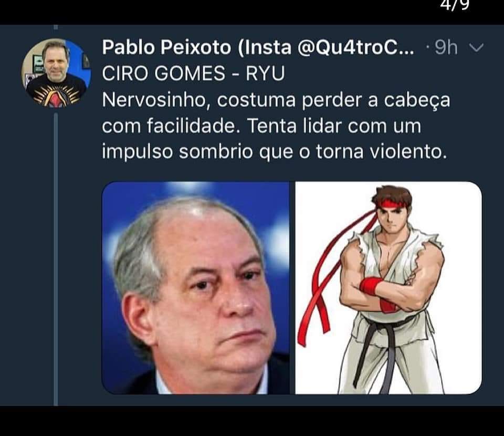Open the tweet options chevron
Screen dimensions: 504x436
476,48
